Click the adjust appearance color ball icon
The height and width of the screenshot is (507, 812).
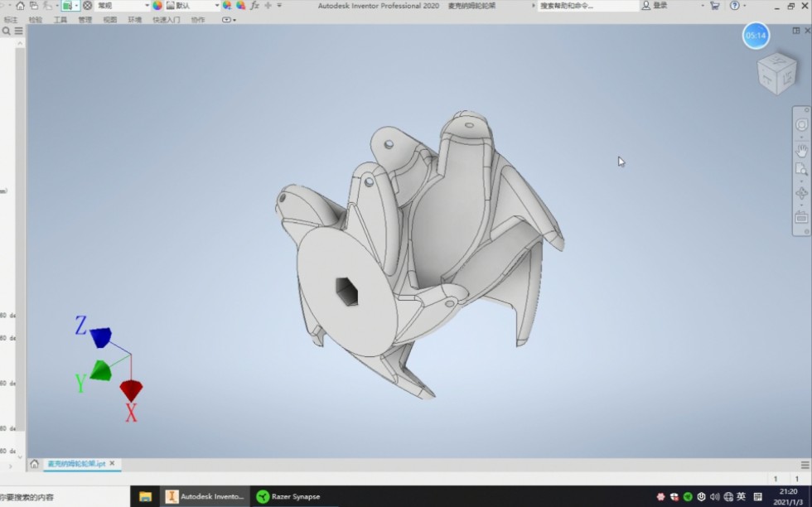[227, 6]
